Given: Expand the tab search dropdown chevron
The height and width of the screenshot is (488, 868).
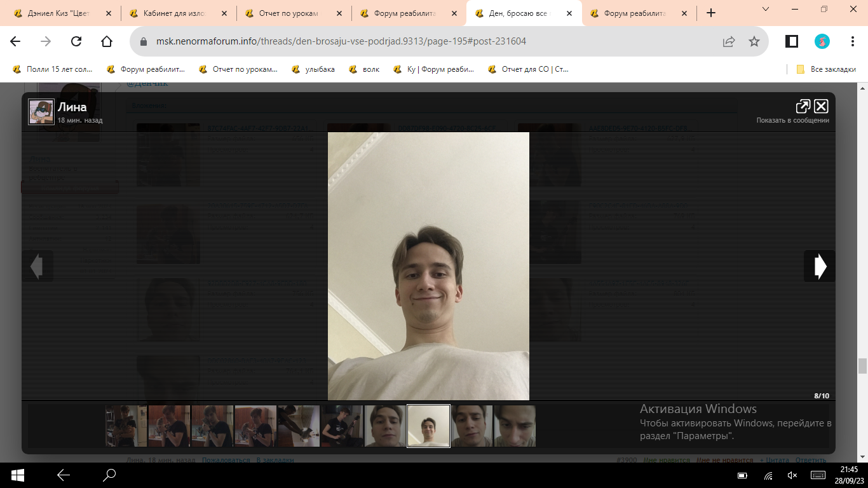Looking at the screenshot, I should pos(765,9).
